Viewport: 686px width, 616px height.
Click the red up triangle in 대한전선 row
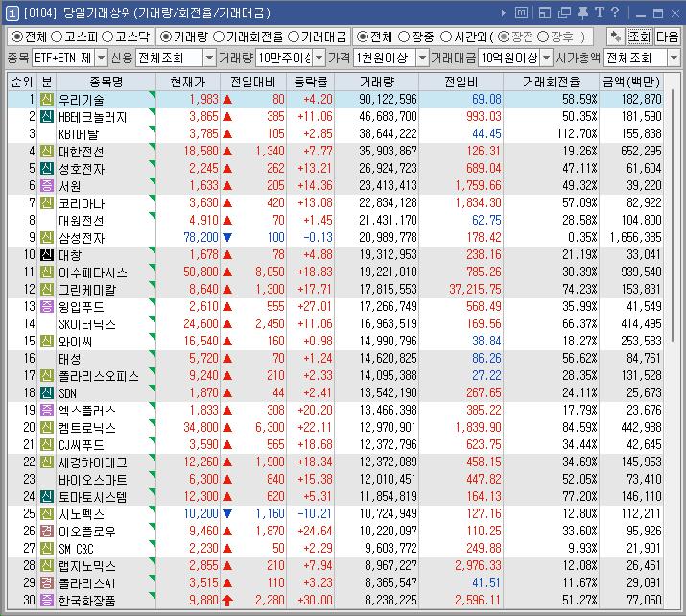[227, 151]
